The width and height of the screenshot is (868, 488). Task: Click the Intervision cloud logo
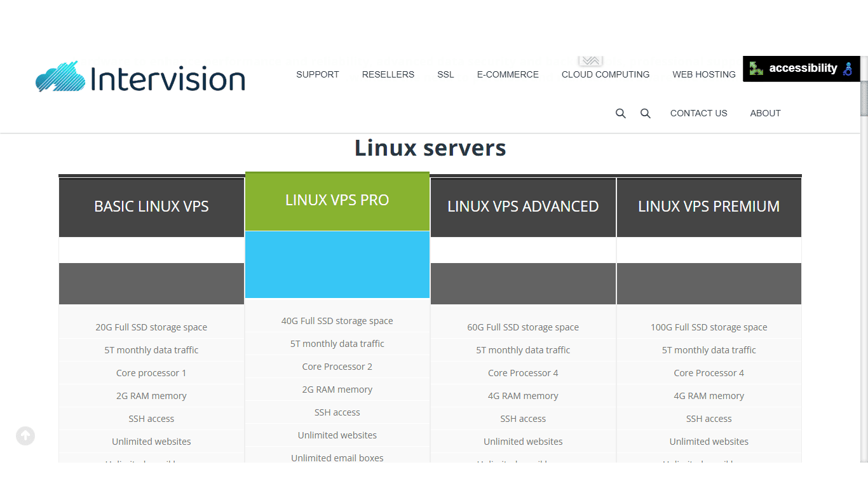(x=140, y=77)
